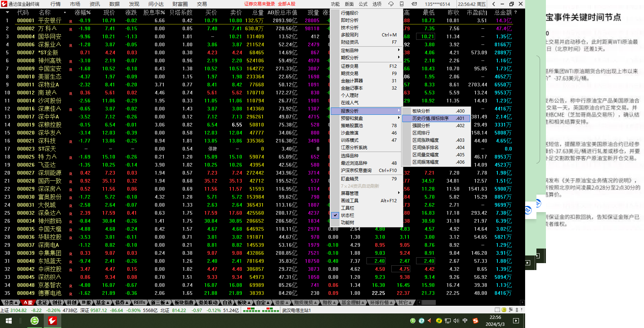Open the 分类 dropdown tab at bottom
Screen dimensions: 644x328
[x=10, y=302]
